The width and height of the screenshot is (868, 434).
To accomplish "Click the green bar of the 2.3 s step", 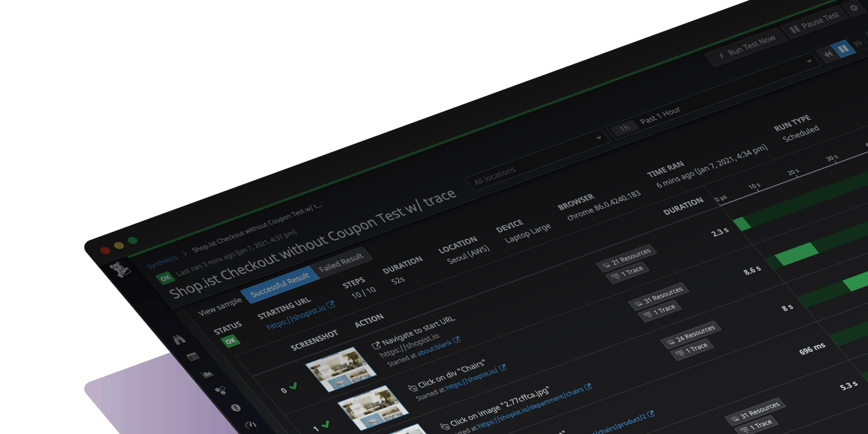I will (x=742, y=223).
